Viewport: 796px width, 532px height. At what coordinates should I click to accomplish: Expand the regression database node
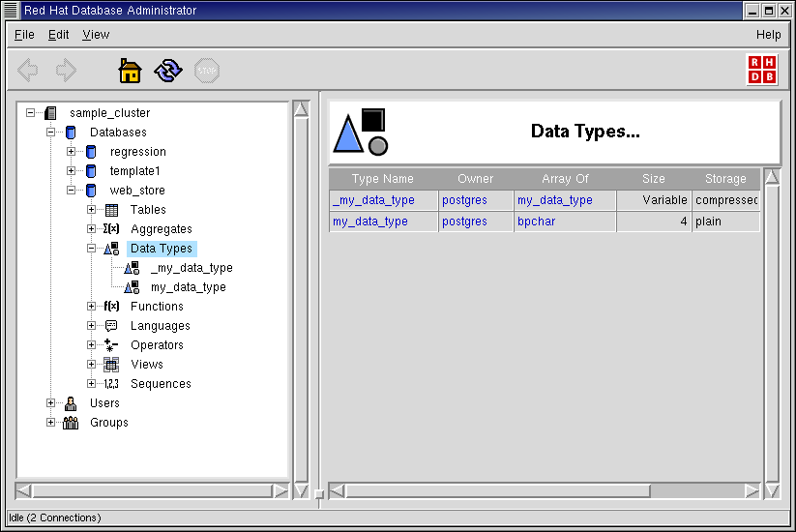(x=71, y=152)
